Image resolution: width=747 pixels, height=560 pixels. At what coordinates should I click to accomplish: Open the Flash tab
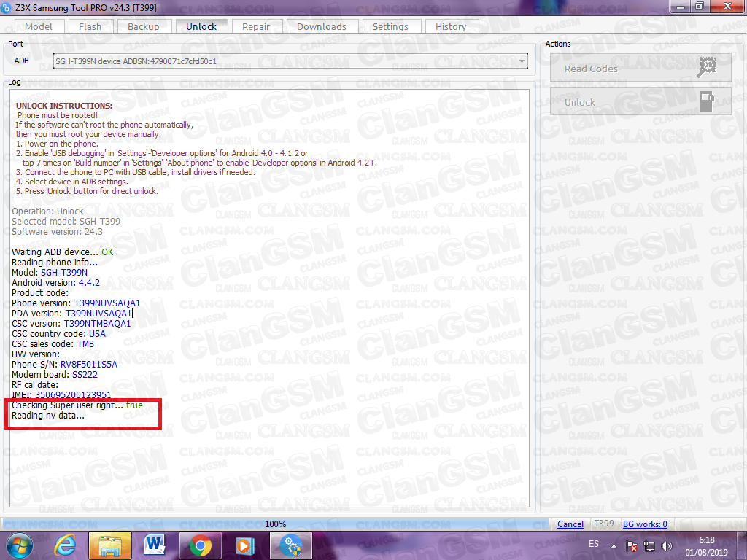(90, 27)
